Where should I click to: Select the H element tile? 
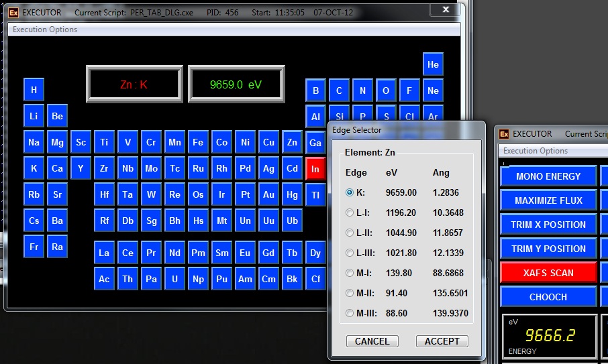(x=34, y=90)
